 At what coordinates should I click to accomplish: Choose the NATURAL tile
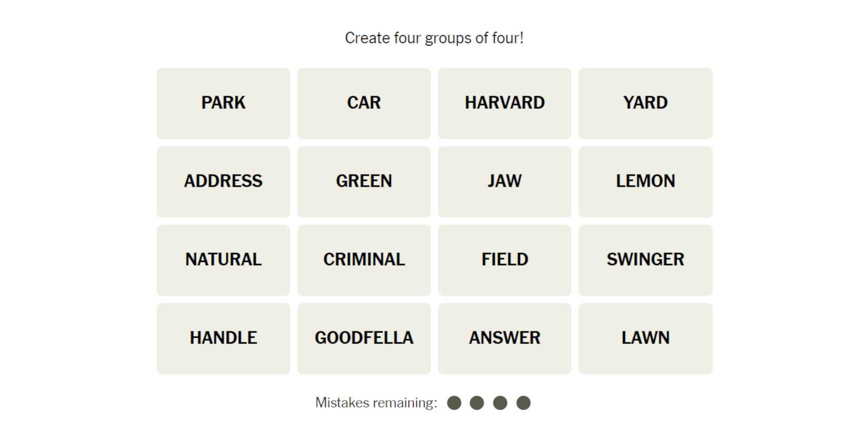pos(223,260)
